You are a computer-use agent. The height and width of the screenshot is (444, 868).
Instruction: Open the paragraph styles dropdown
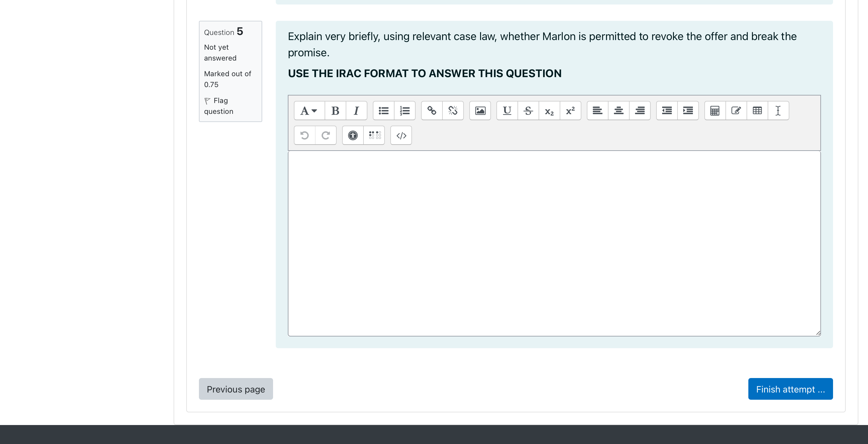point(308,111)
